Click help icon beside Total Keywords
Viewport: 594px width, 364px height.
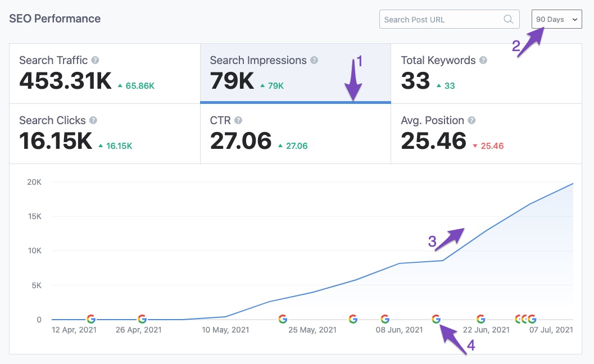click(483, 60)
